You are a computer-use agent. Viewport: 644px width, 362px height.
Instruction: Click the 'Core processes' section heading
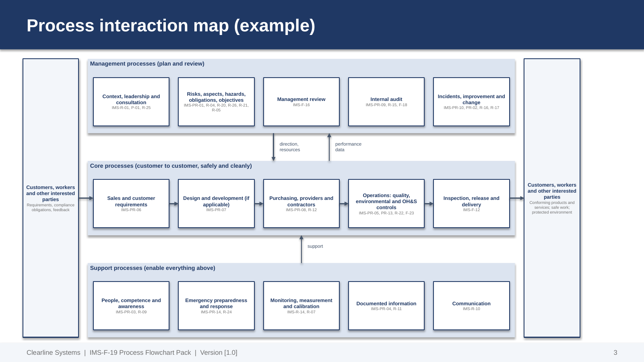tap(171, 166)
